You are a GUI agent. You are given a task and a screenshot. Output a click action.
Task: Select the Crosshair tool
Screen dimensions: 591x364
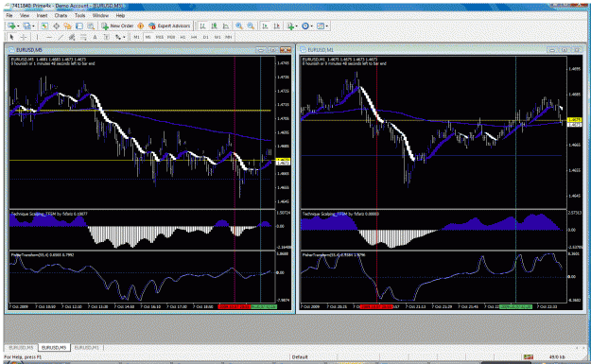pyautogui.click(x=24, y=37)
